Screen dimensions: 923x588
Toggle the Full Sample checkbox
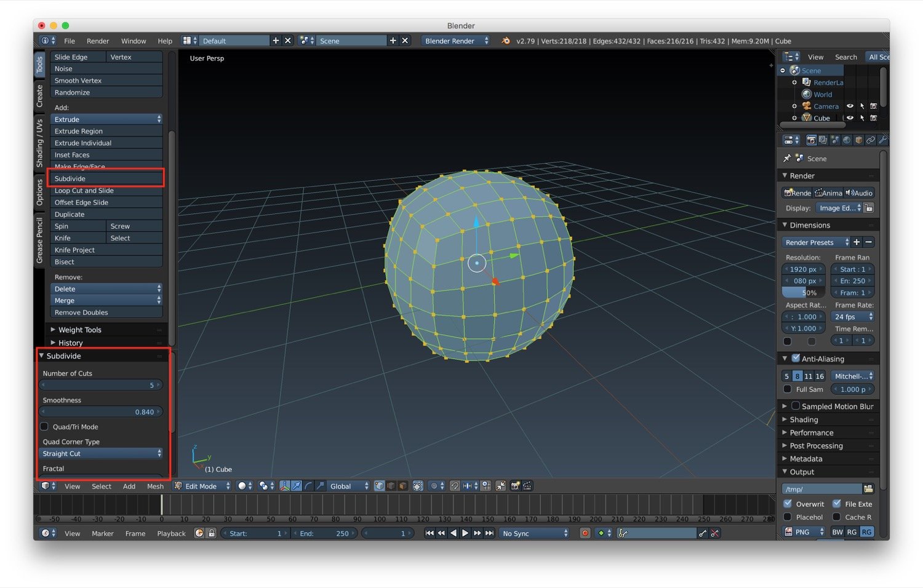(788, 389)
